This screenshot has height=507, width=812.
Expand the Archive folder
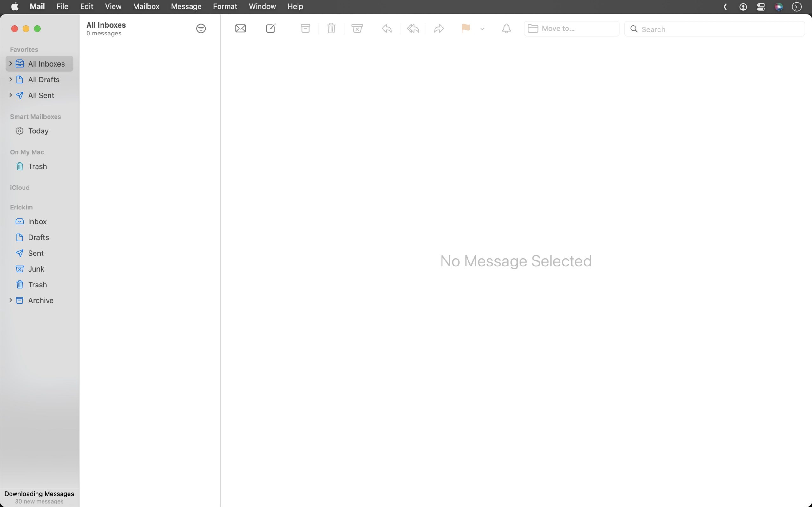tap(10, 300)
